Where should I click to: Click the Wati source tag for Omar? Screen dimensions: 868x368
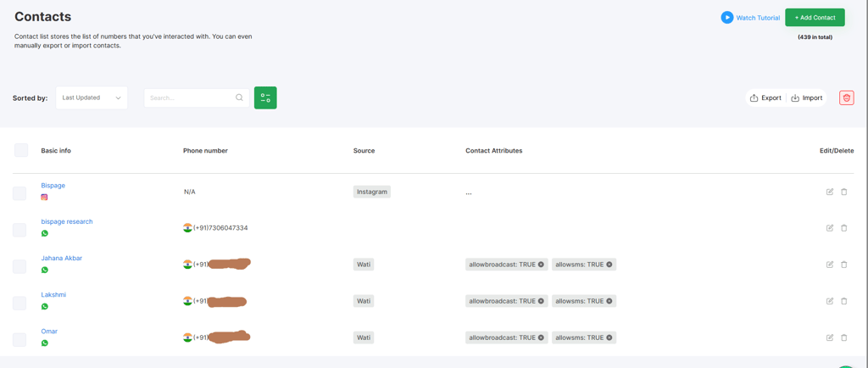tap(364, 337)
